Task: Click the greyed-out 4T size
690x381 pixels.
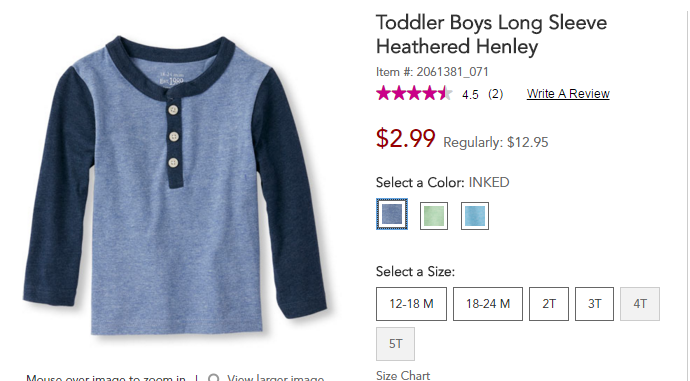Action: point(640,304)
